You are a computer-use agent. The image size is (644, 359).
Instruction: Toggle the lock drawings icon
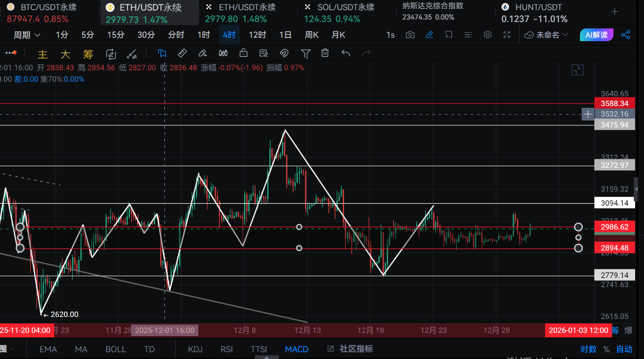(x=243, y=53)
